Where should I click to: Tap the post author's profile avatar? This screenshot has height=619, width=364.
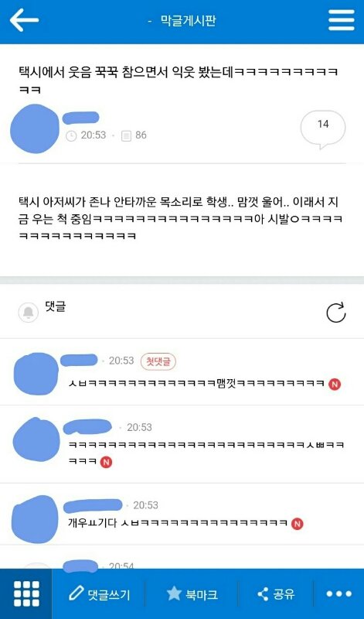click(x=35, y=129)
